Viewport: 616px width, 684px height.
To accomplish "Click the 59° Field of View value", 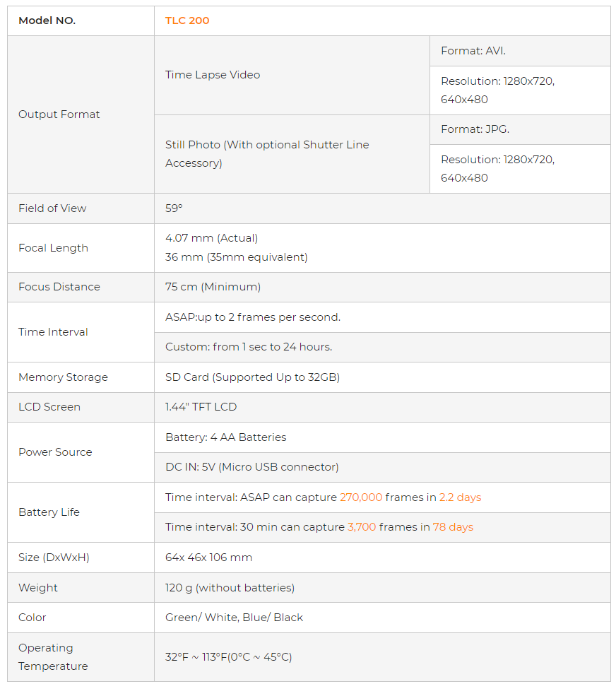I will pyautogui.click(x=174, y=208).
